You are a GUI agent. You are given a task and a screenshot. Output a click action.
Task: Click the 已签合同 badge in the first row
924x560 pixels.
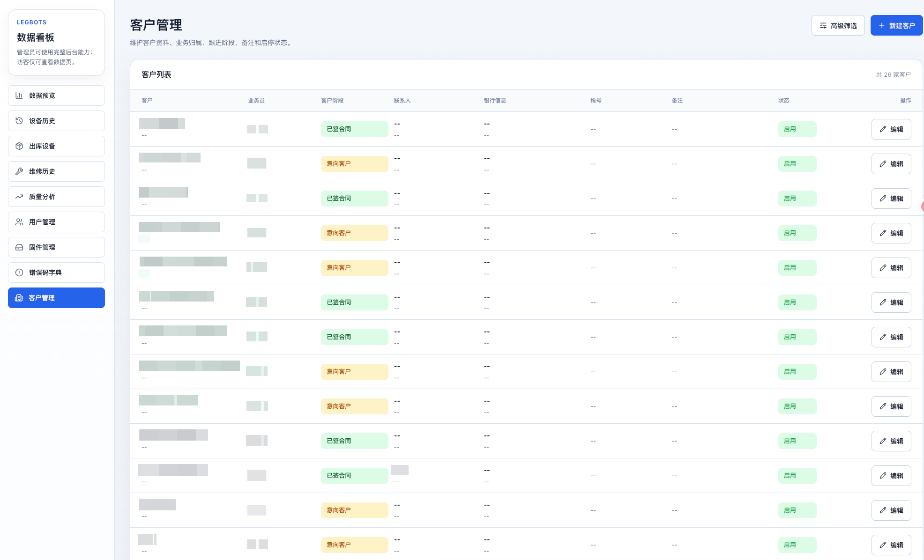tap(354, 129)
